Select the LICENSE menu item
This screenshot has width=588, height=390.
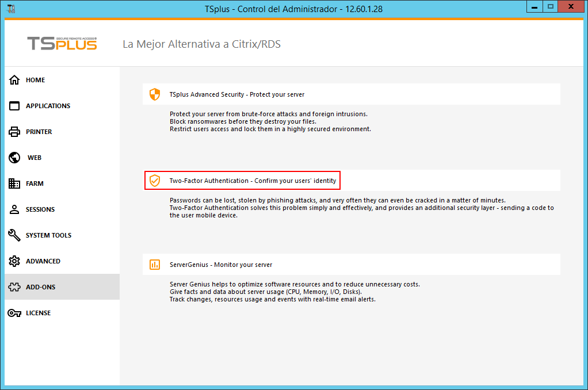pos(38,313)
